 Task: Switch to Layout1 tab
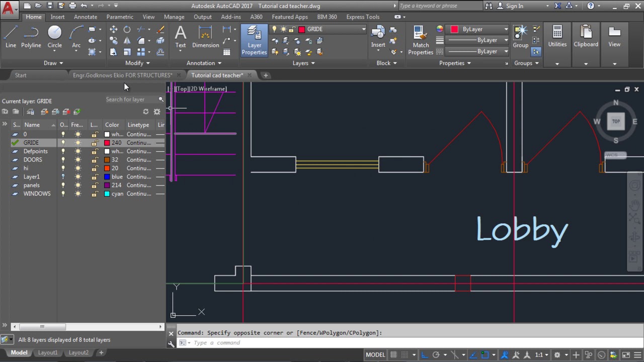tap(48, 353)
